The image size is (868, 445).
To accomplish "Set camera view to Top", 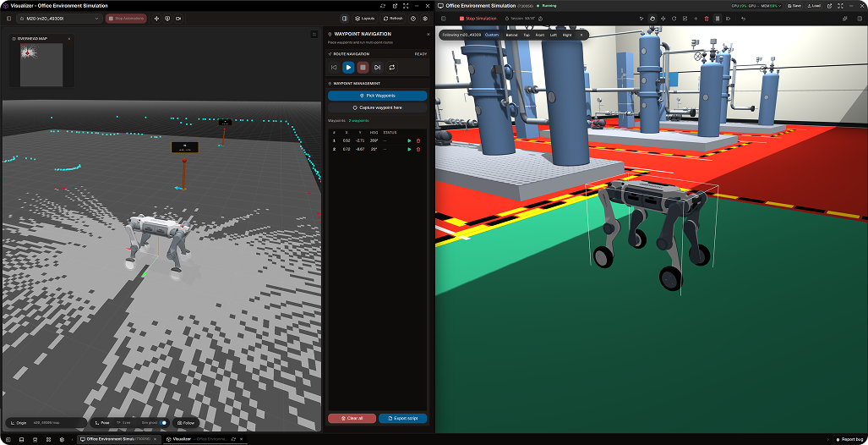I will (527, 35).
